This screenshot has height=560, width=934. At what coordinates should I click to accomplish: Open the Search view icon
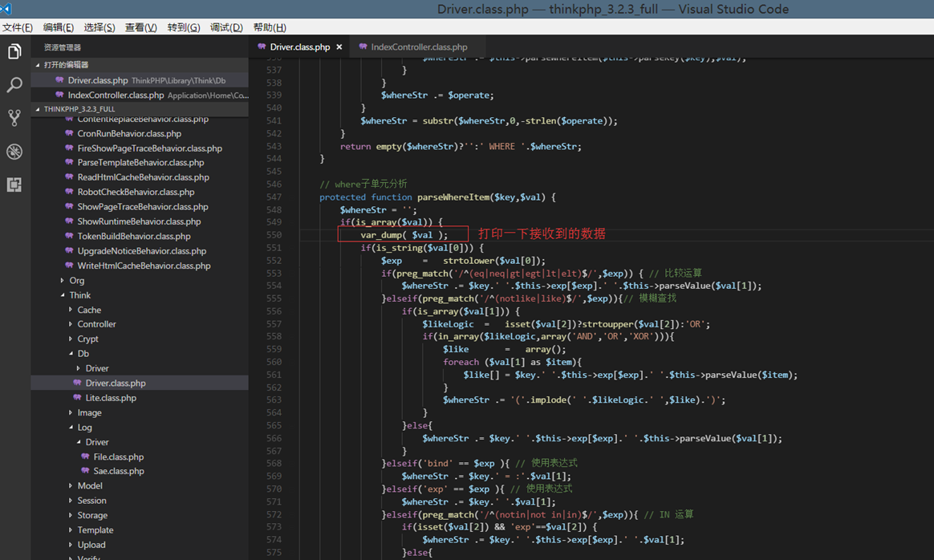[x=14, y=84]
